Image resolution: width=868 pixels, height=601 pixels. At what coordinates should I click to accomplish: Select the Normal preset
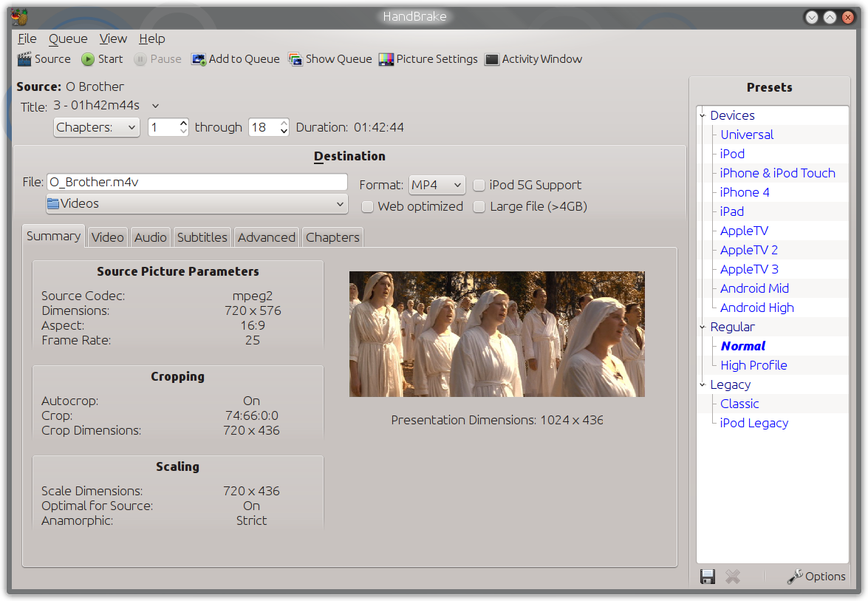click(743, 346)
